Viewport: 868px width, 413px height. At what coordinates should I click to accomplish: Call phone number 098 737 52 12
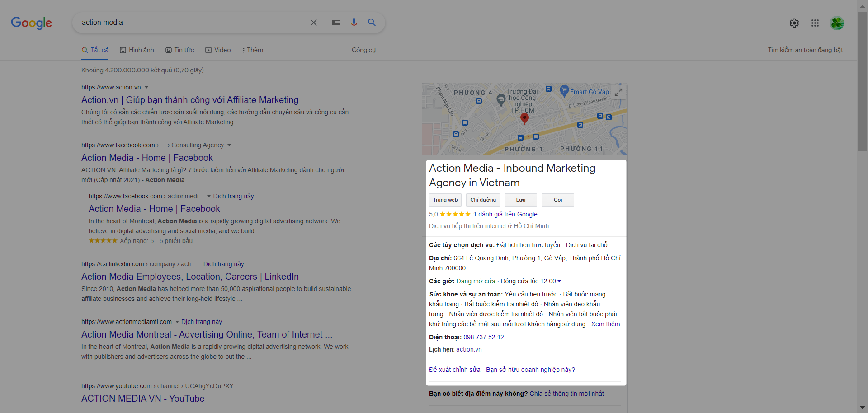483,337
